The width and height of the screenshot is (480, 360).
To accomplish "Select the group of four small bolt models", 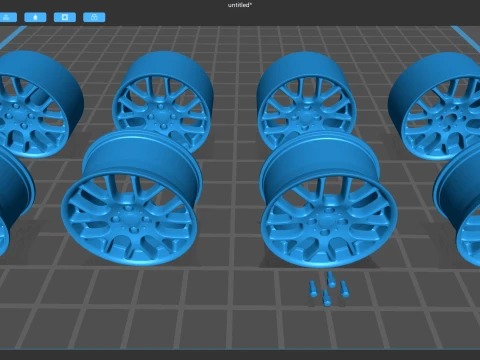I will (329, 289).
